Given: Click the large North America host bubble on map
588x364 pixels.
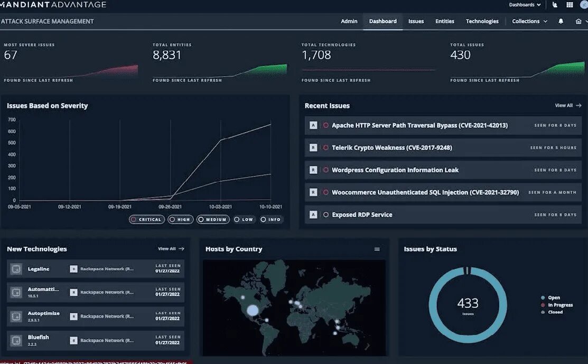Looking at the screenshot, I should coord(253,311).
